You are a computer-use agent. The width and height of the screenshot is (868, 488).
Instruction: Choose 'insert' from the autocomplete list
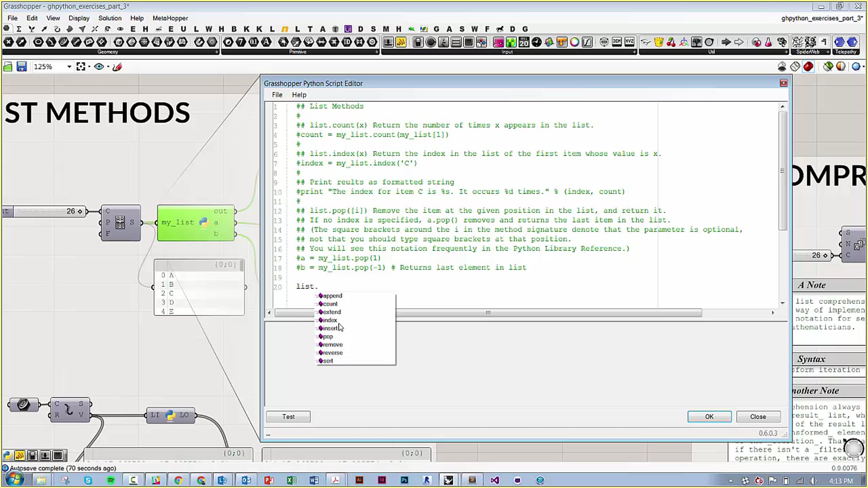pyautogui.click(x=329, y=328)
